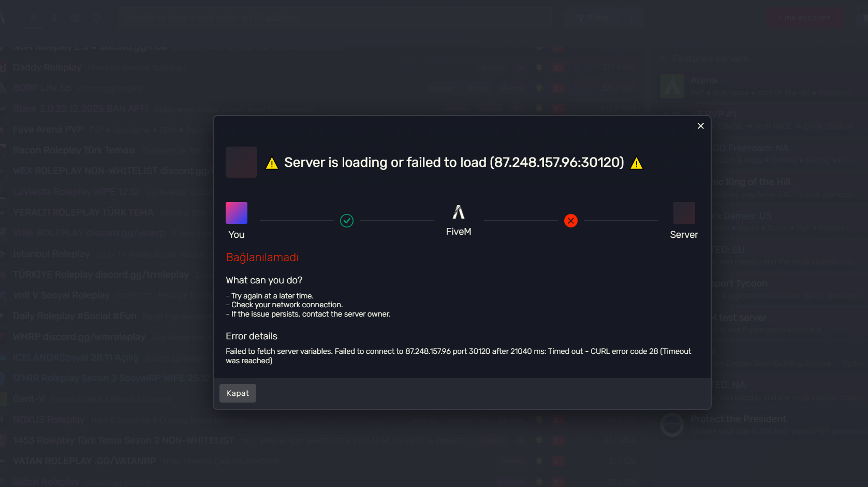
Task: Click the yellow warning icon before the title
Action: (x=272, y=164)
